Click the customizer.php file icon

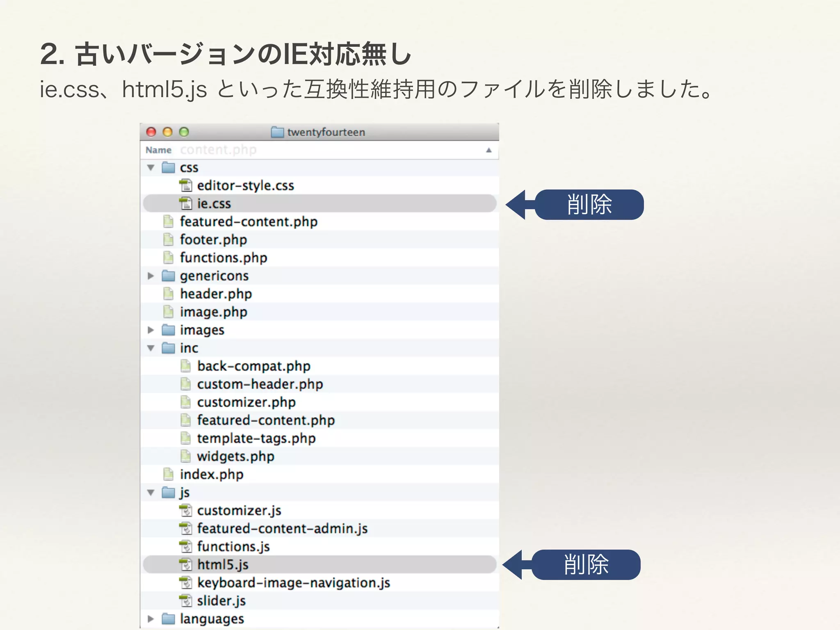click(x=186, y=402)
